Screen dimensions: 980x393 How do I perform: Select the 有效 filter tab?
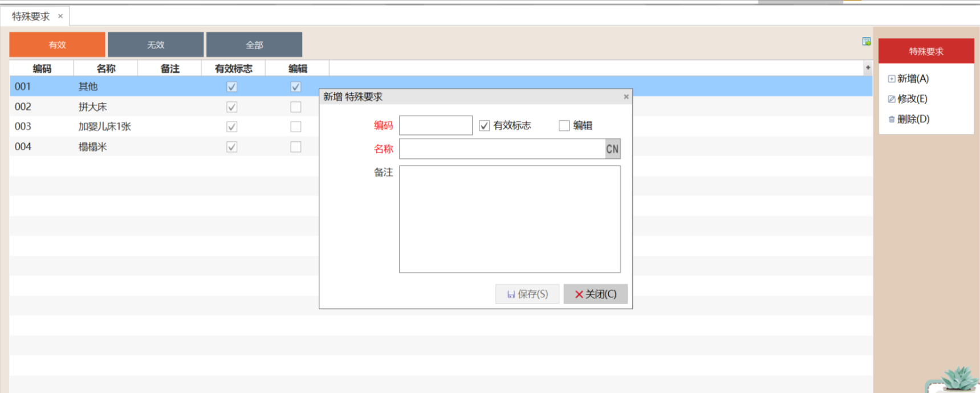pos(57,44)
